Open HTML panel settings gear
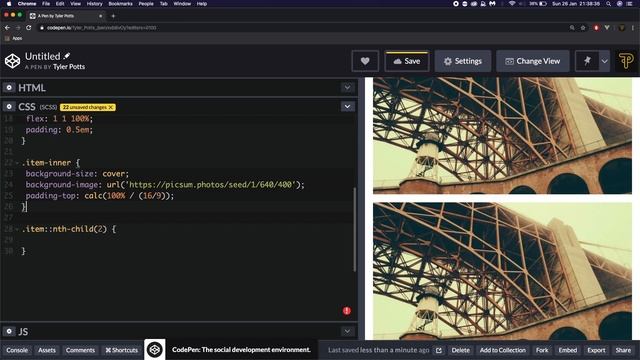 pyautogui.click(x=9, y=87)
